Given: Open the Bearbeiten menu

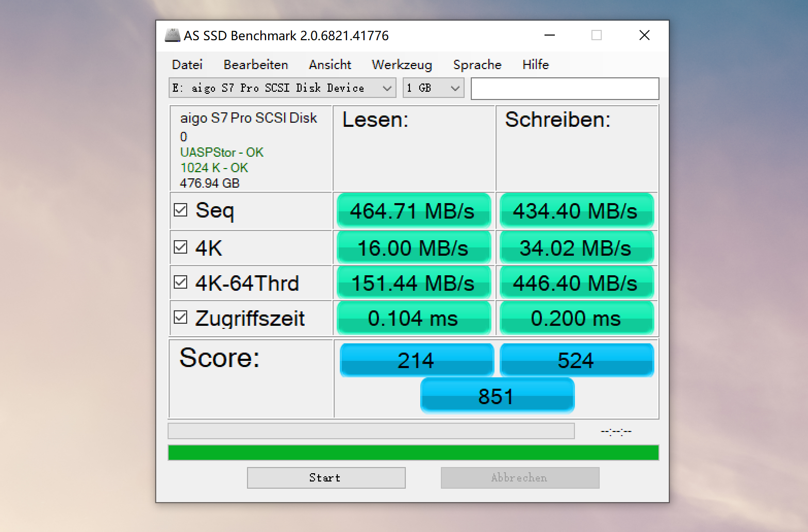Looking at the screenshot, I should pos(256,64).
